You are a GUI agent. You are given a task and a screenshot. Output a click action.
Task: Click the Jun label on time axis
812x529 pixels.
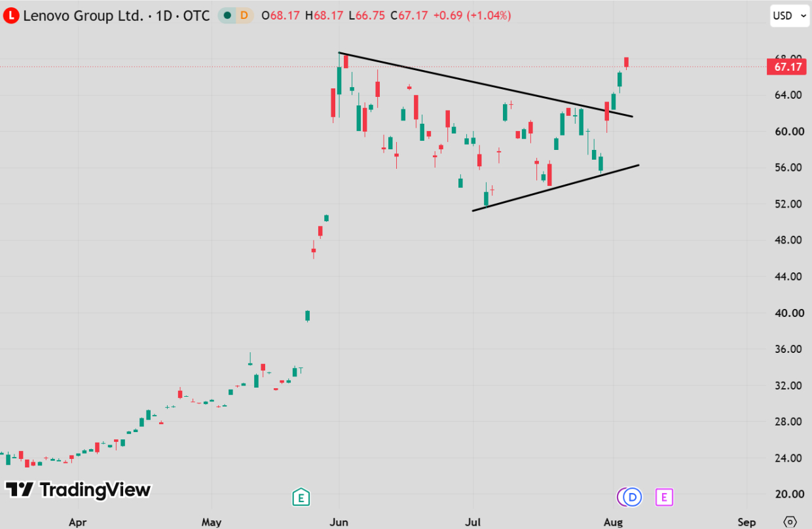(x=339, y=522)
